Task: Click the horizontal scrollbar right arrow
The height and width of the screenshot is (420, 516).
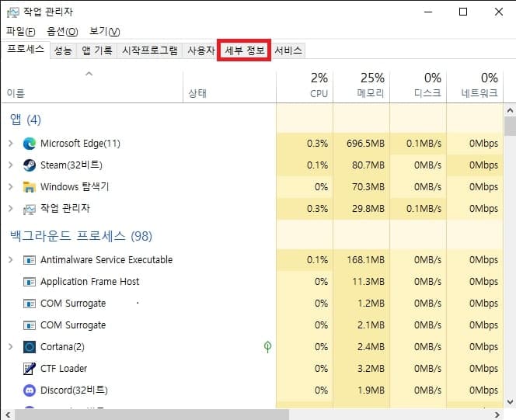Action: (497, 415)
